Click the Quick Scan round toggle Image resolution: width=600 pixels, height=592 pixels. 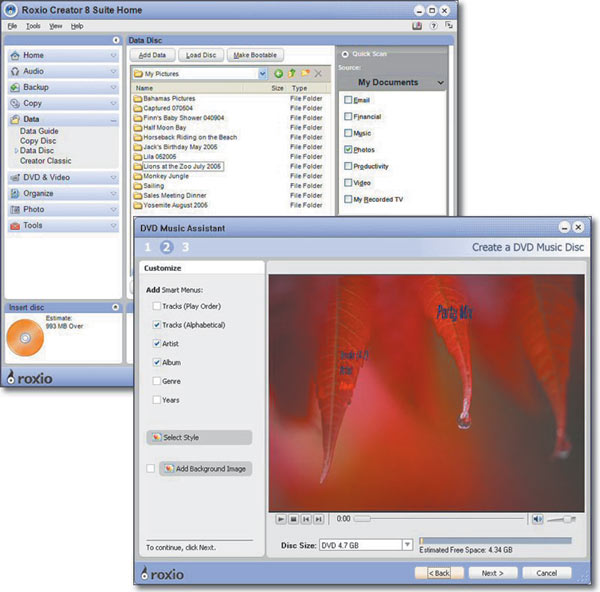coord(345,54)
